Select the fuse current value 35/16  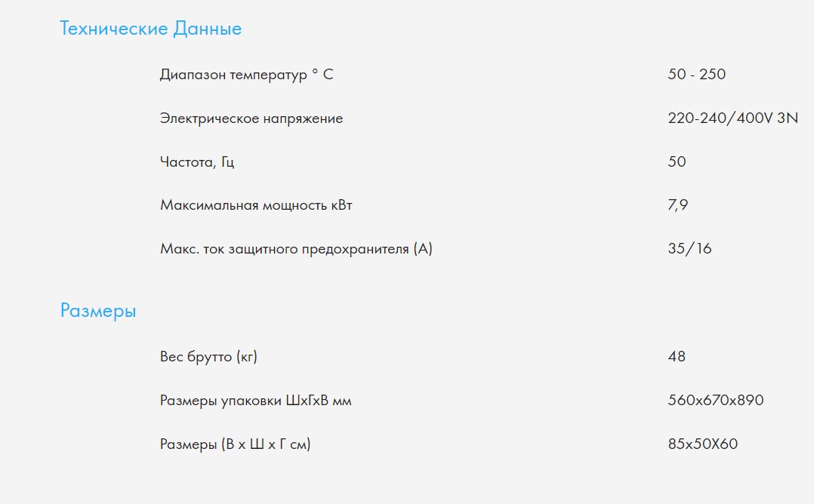pos(689,249)
